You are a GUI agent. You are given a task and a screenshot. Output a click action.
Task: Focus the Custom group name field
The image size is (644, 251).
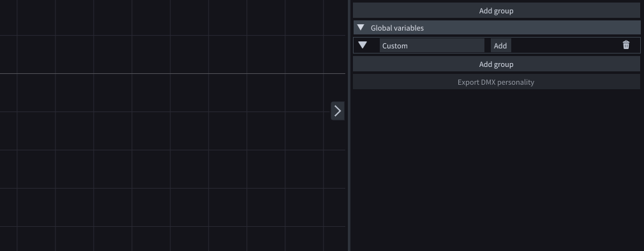pyautogui.click(x=431, y=45)
